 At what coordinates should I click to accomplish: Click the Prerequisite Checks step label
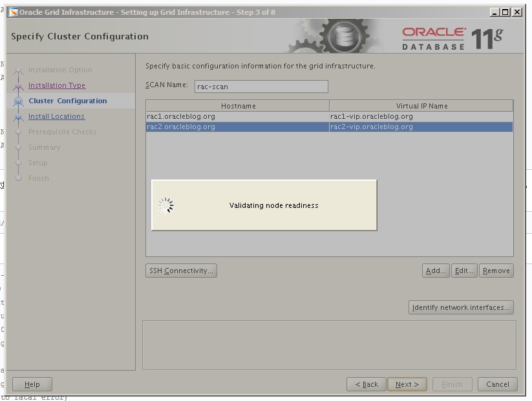63,132
